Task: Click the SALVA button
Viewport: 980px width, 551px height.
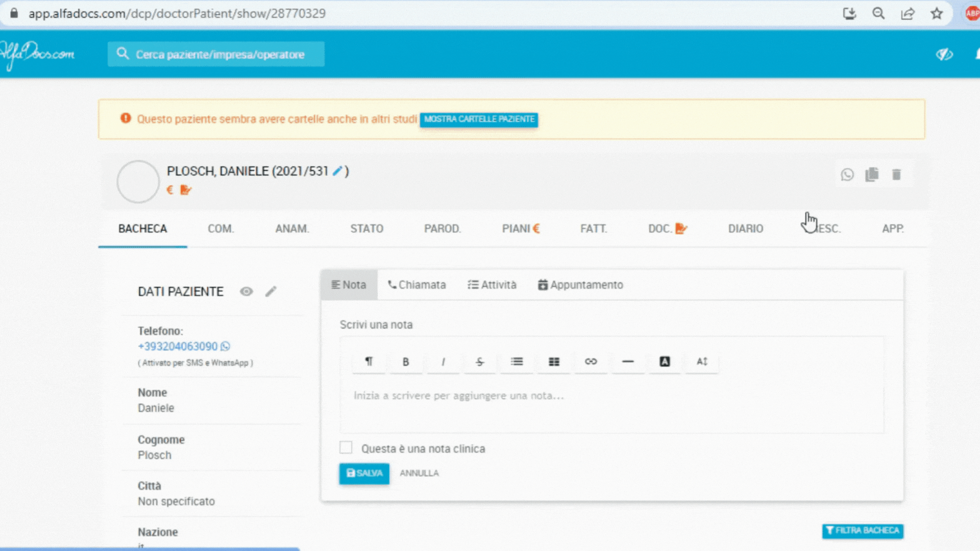Action: coord(364,473)
